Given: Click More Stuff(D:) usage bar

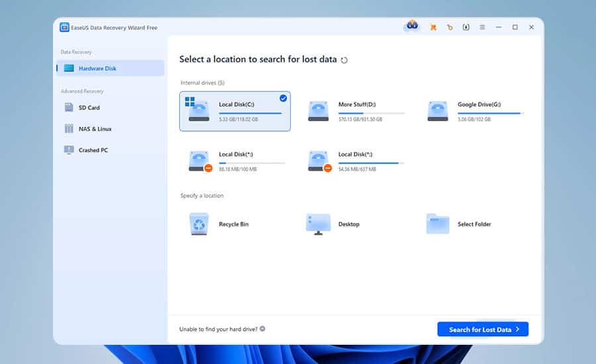Looking at the screenshot, I should click(x=371, y=113).
